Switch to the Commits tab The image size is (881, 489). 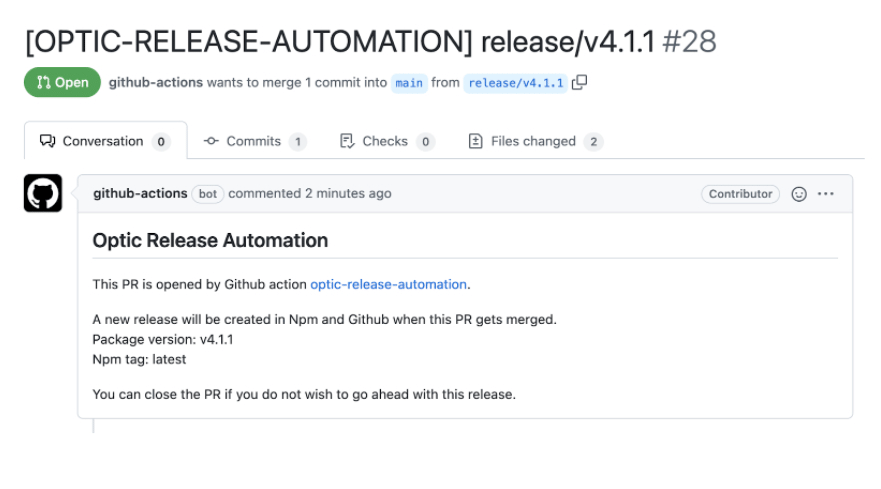[x=255, y=141]
